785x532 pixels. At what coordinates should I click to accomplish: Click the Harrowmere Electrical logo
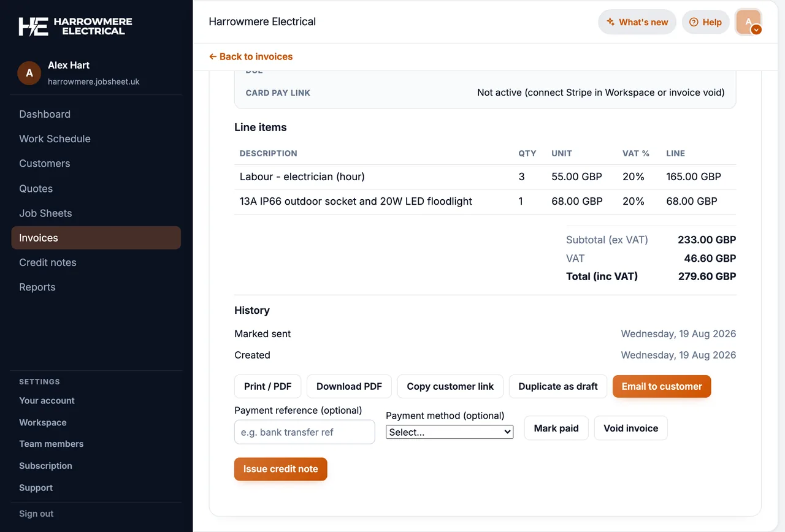tap(75, 26)
